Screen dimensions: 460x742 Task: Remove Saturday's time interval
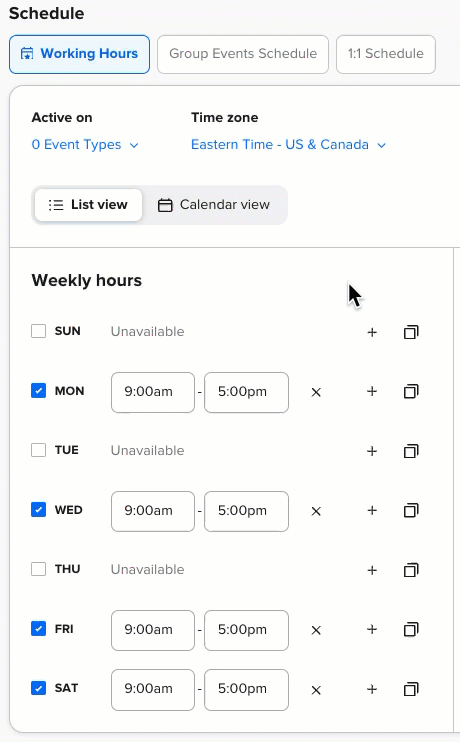[316, 690]
